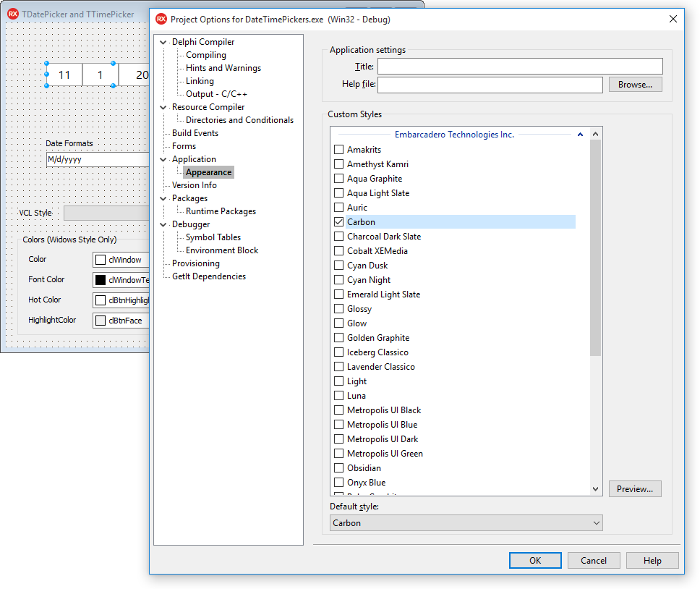700x589 pixels.
Task: Click the RX icon in Project Options title bar
Action: click(x=161, y=20)
